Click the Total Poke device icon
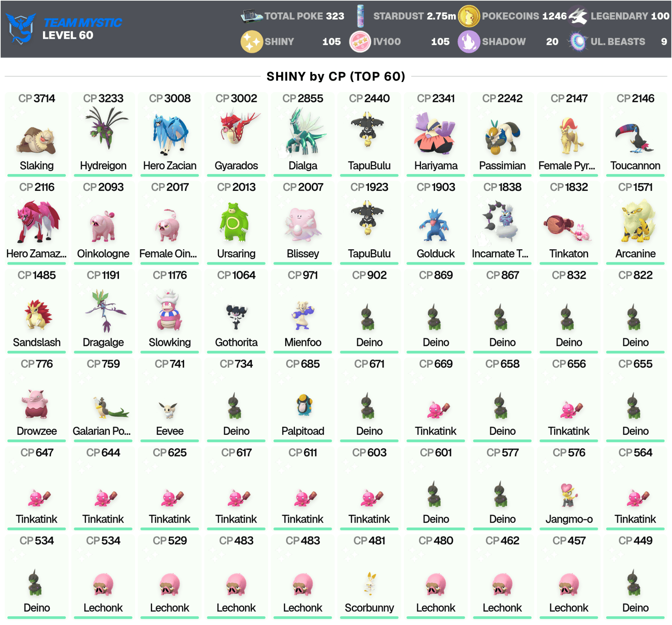Viewport: 672px width, 625px height. (251, 16)
